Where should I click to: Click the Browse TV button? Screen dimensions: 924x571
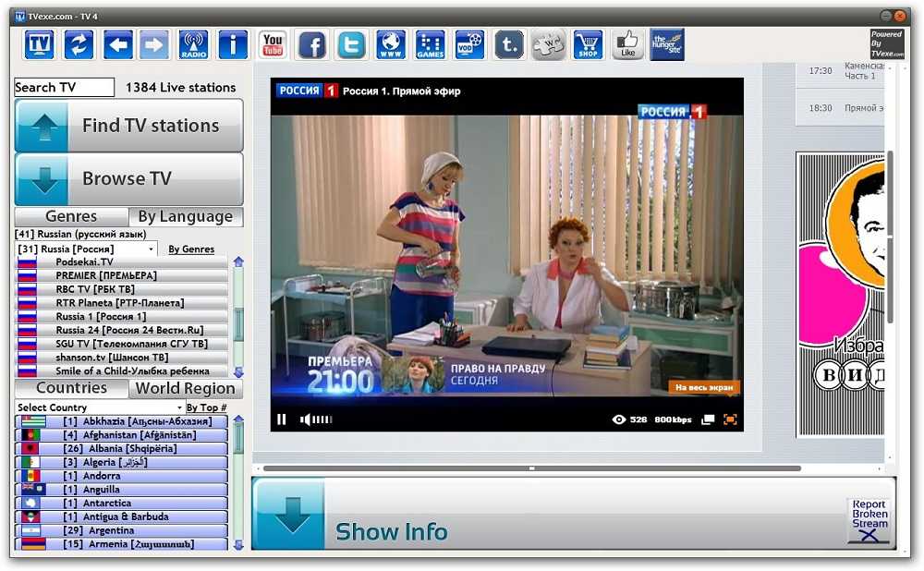click(129, 178)
